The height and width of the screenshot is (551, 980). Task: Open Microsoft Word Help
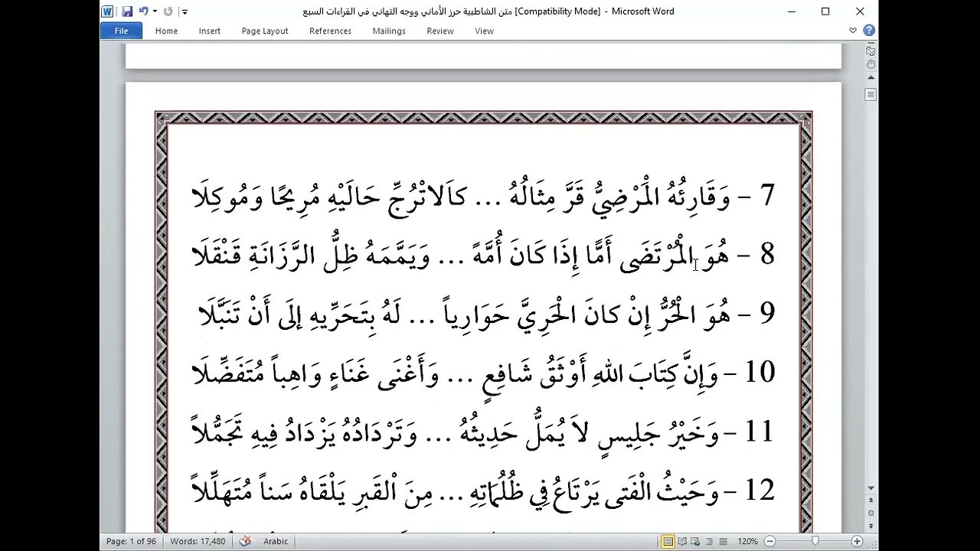pyautogui.click(x=869, y=31)
